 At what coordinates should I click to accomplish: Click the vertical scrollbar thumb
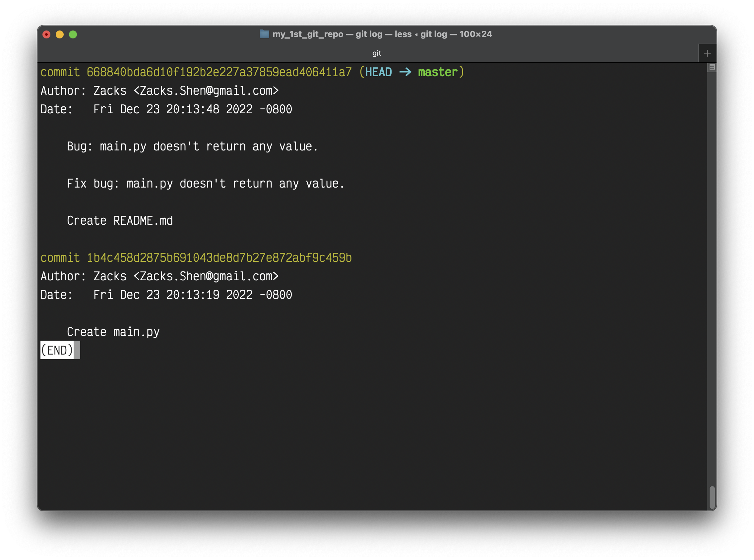(x=712, y=497)
